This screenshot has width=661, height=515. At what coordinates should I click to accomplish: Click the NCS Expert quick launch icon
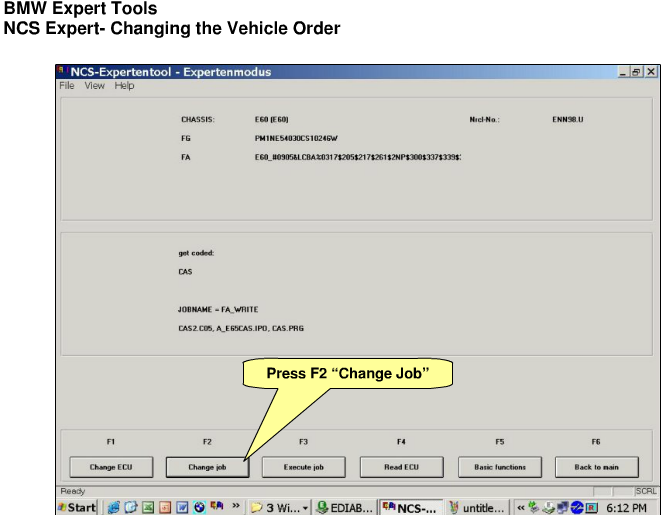pos(217,506)
